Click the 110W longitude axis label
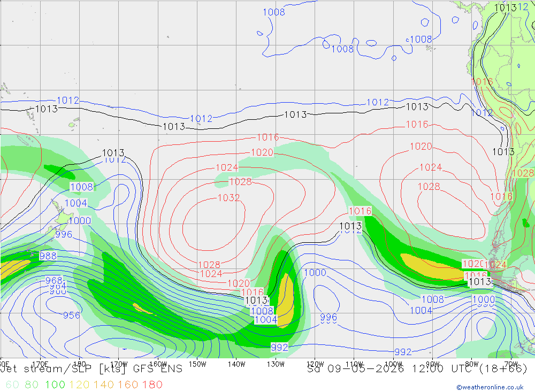 (x=354, y=364)
